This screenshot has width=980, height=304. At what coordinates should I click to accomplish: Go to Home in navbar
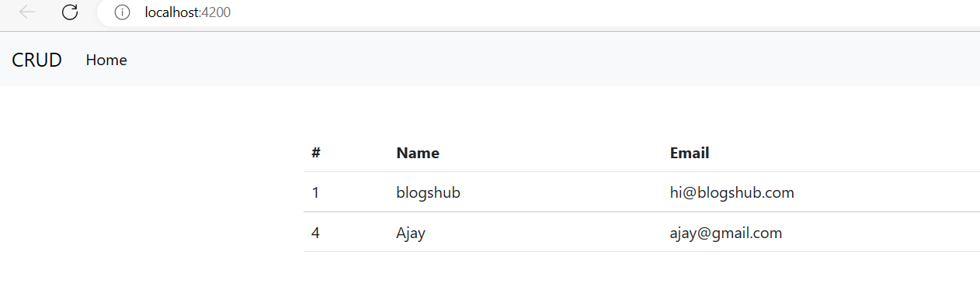pyautogui.click(x=106, y=60)
